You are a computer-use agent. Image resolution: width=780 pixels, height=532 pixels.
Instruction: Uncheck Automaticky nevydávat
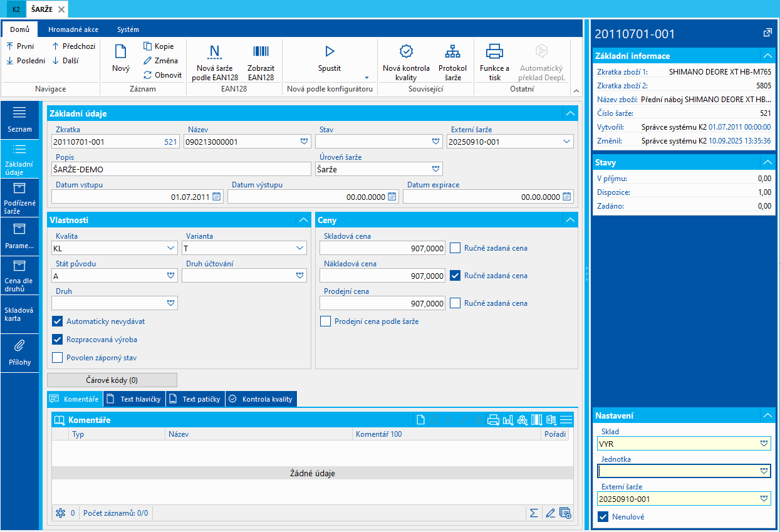[57, 321]
